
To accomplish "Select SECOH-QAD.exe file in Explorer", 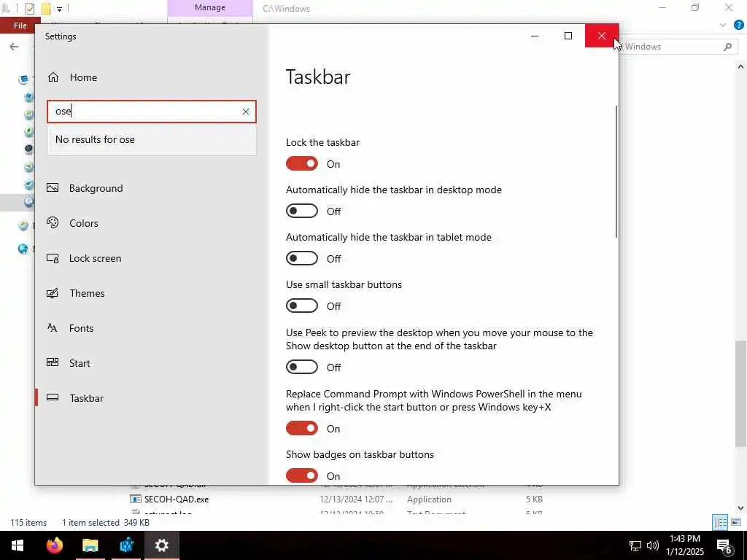I will tap(177, 499).
